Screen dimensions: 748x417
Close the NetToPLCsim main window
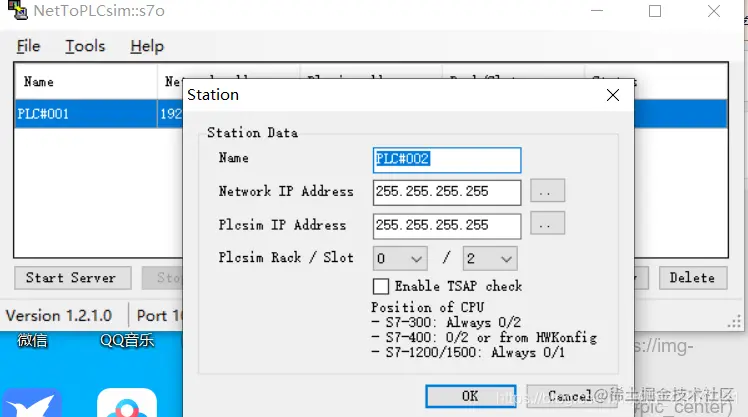click(x=714, y=11)
